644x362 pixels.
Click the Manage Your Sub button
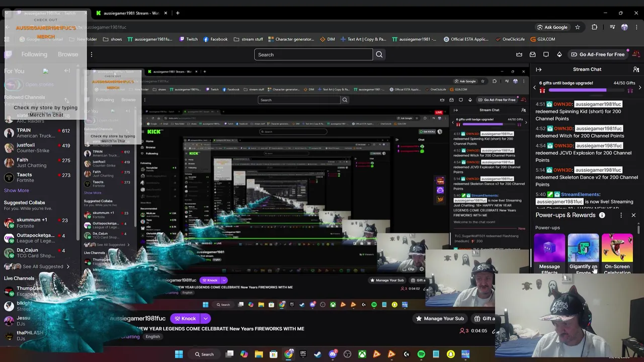439,318
